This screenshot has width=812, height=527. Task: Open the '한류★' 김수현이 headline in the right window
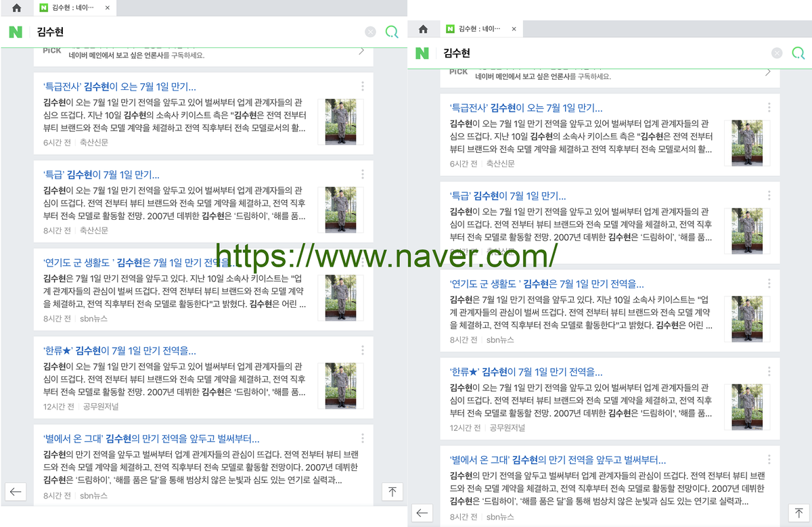click(526, 371)
